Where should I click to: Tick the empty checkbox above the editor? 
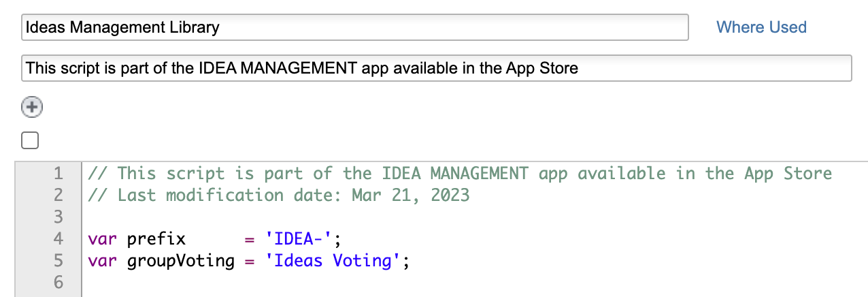[x=30, y=140]
